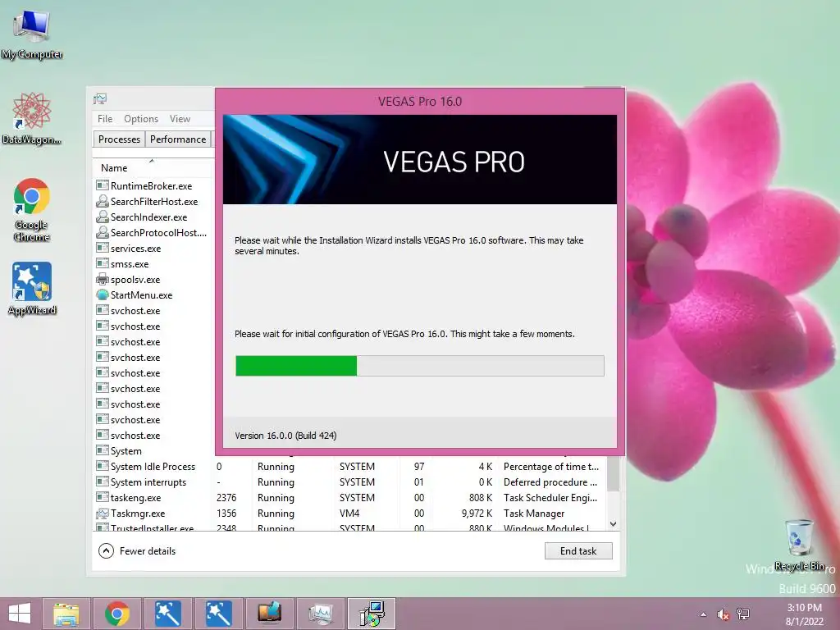Open the View menu in Task Manager
The height and width of the screenshot is (630, 840).
[180, 119]
